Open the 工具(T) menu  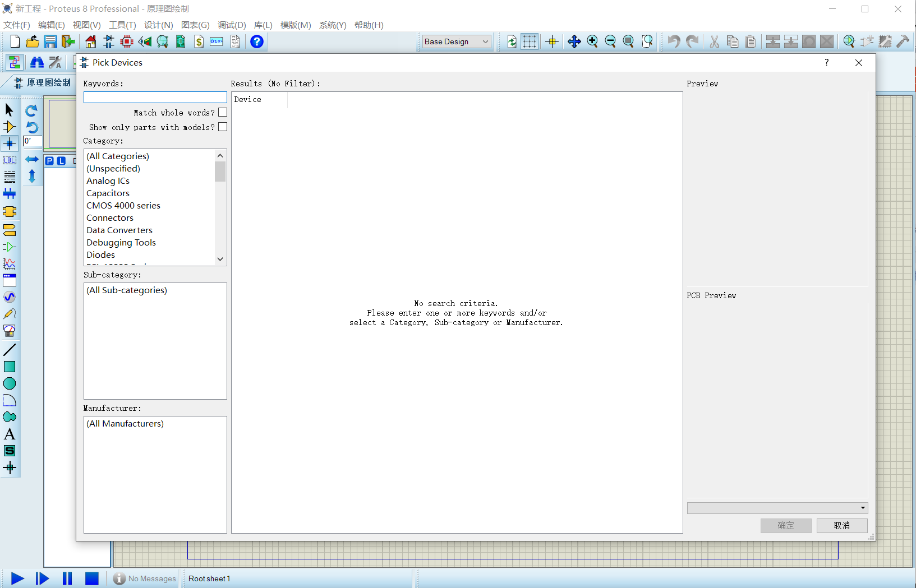122,25
